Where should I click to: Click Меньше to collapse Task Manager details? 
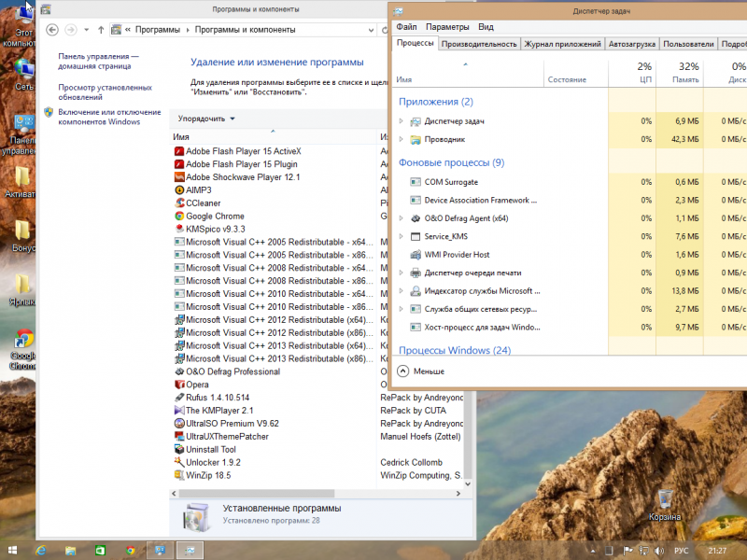[x=421, y=371]
